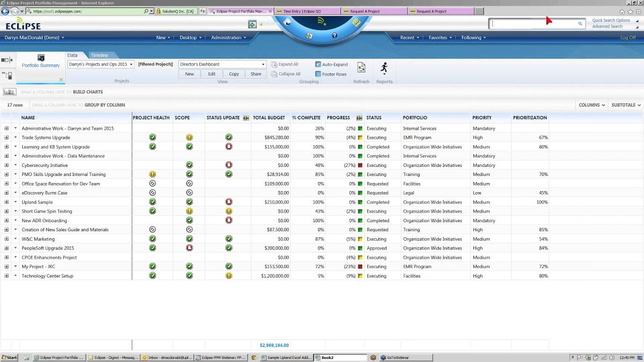Click the build charts bar-graph icon

10,92
